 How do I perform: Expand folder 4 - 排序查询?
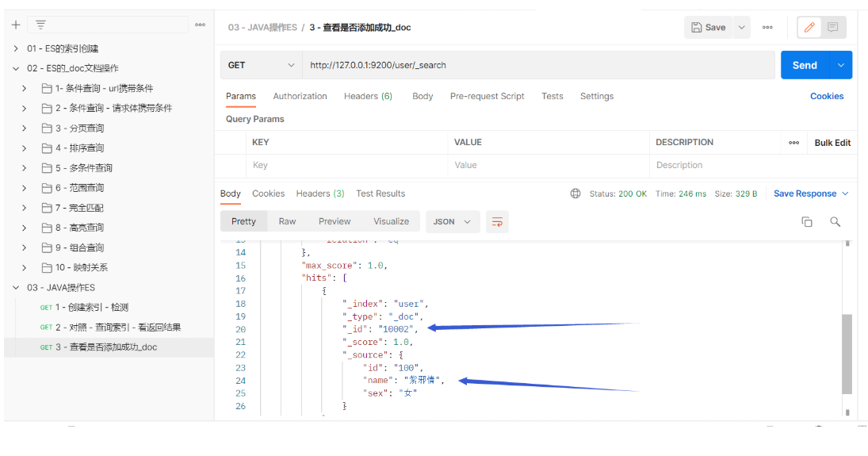coord(24,148)
